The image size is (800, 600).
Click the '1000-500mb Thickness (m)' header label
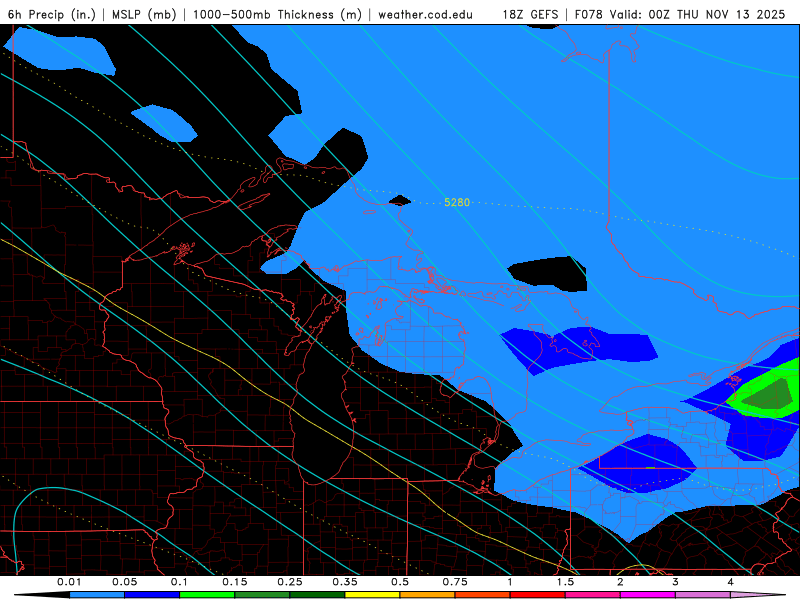pos(277,14)
